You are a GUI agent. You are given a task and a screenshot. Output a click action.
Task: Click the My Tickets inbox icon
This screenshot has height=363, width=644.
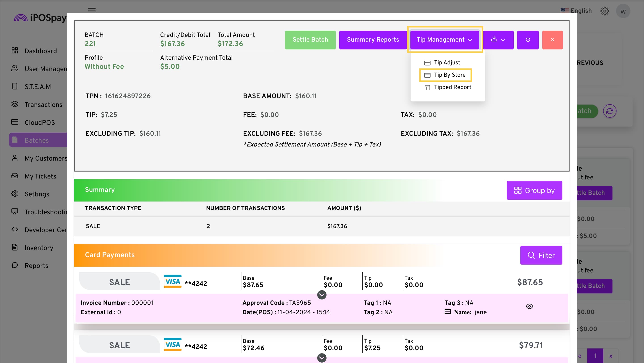[x=15, y=176]
